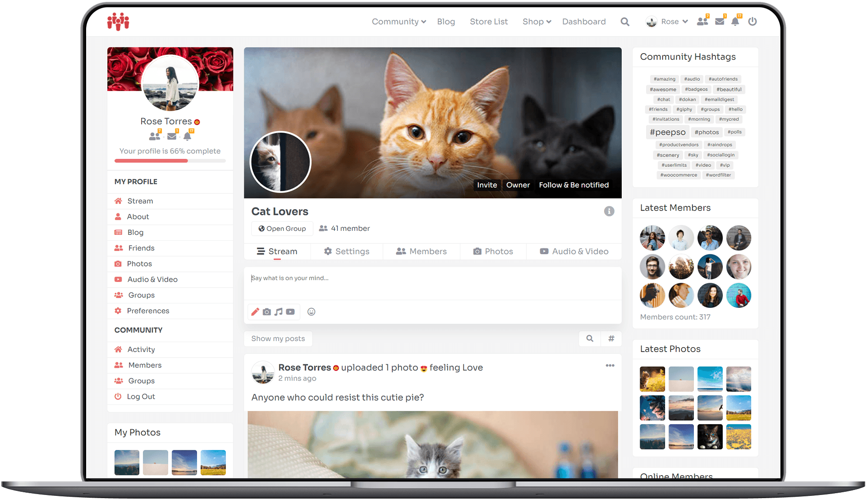The image size is (867, 504).
Task: Open messages envelope icon in top bar
Action: point(720,21)
